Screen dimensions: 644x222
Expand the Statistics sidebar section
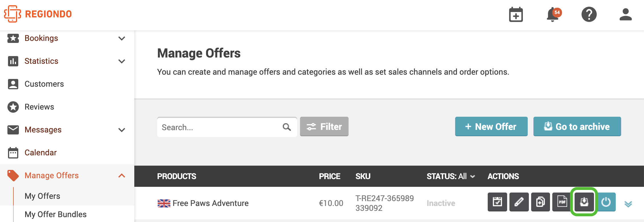click(x=67, y=61)
